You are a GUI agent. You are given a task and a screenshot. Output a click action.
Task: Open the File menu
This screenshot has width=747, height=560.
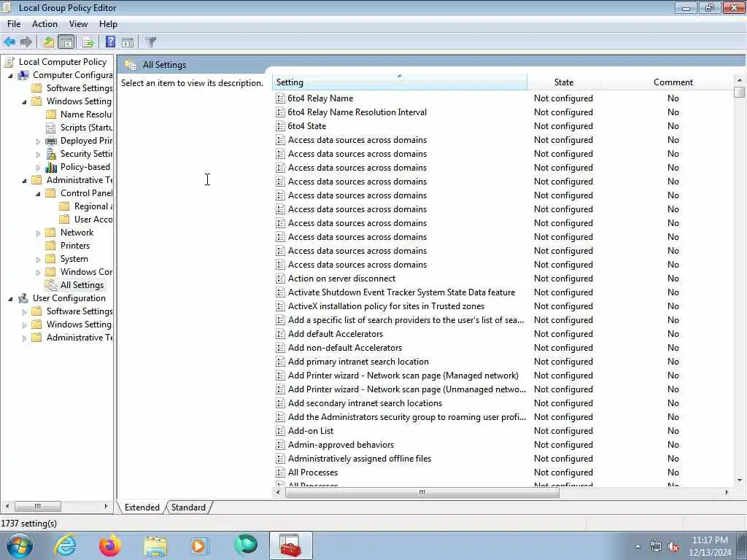pos(14,24)
